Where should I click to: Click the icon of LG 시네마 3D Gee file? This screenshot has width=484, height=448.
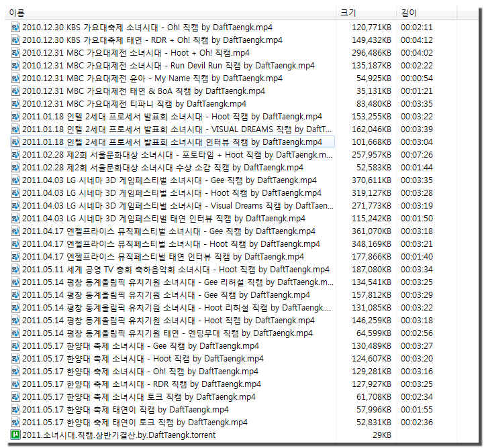coord(15,180)
